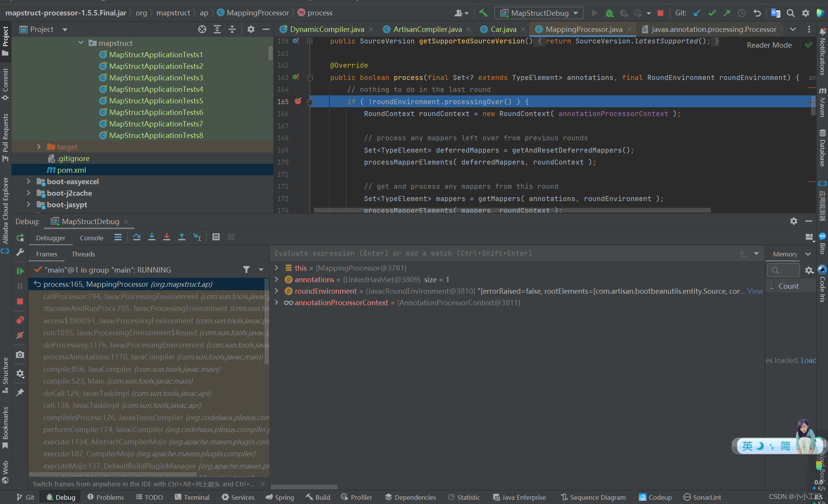Viewport: 828px width, 504px height.
Task: Expand the roundEnvironment variable node
Action: (x=278, y=291)
